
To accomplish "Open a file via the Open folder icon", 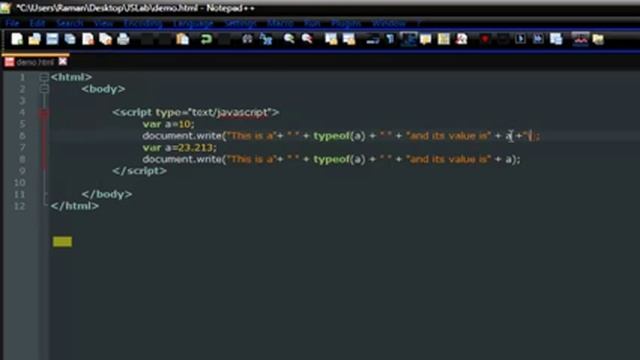I will tap(35, 39).
